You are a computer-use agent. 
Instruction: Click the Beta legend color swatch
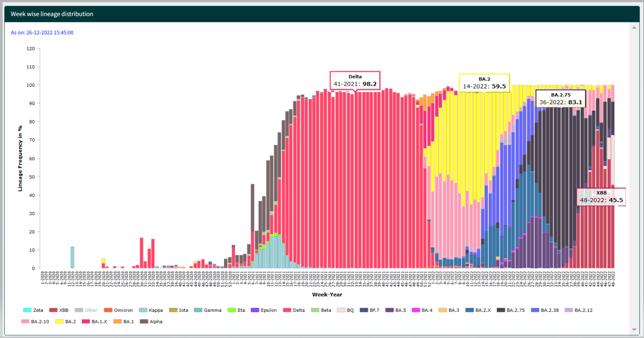[x=315, y=310]
